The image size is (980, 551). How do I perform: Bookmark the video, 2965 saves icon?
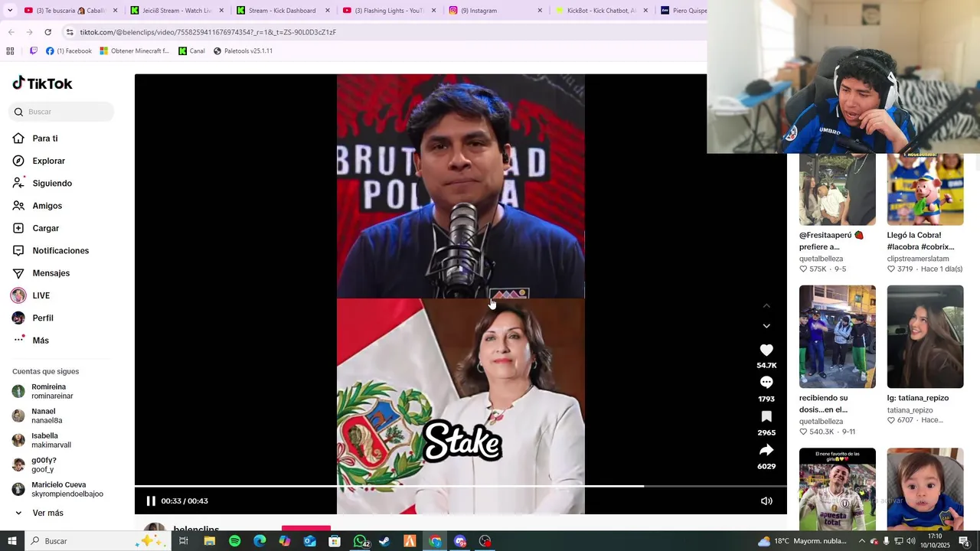pyautogui.click(x=766, y=416)
